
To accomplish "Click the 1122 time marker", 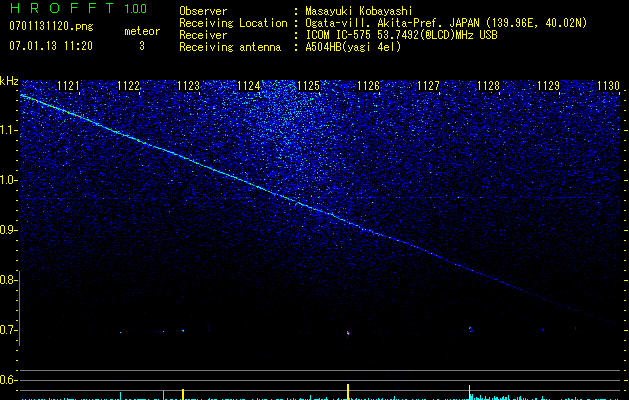I will click(x=128, y=86).
